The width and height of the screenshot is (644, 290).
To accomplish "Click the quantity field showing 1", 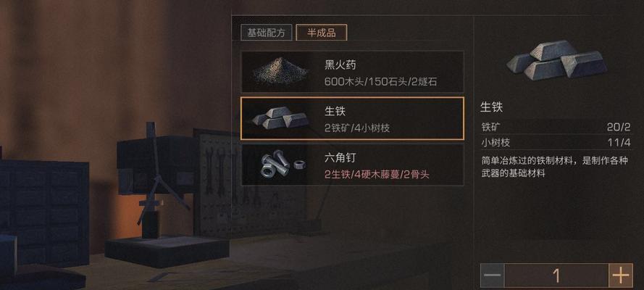I will (556, 275).
